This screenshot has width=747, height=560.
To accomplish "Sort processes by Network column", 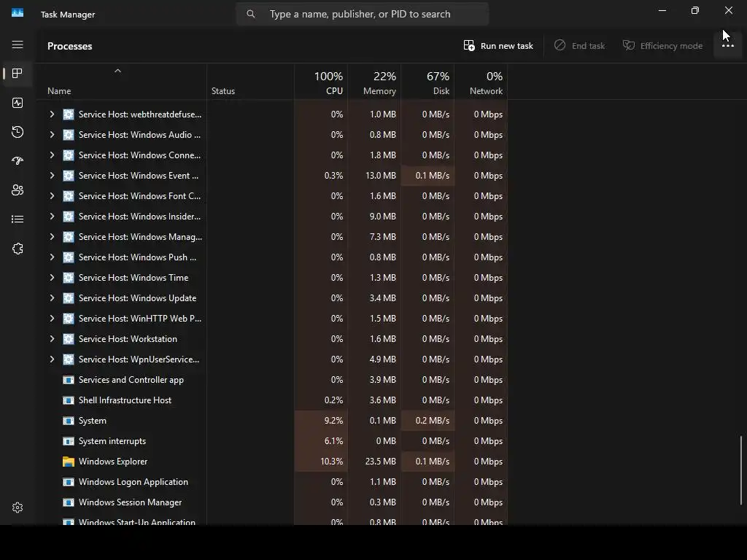I will pos(481,83).
